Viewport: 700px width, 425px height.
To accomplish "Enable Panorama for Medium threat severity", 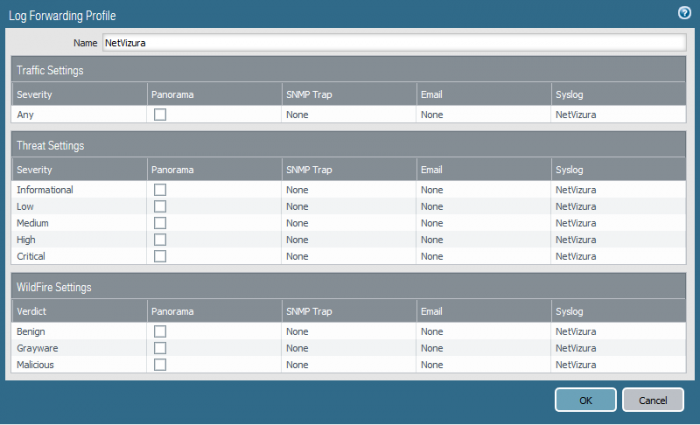I will tap(160, 223).
